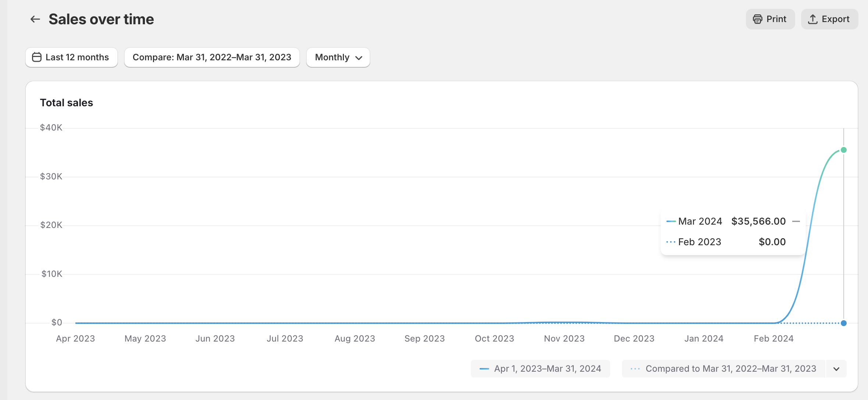Click the dotted line comparison legend marker
This screenshot has height=400, width=868.
(635, 369)
